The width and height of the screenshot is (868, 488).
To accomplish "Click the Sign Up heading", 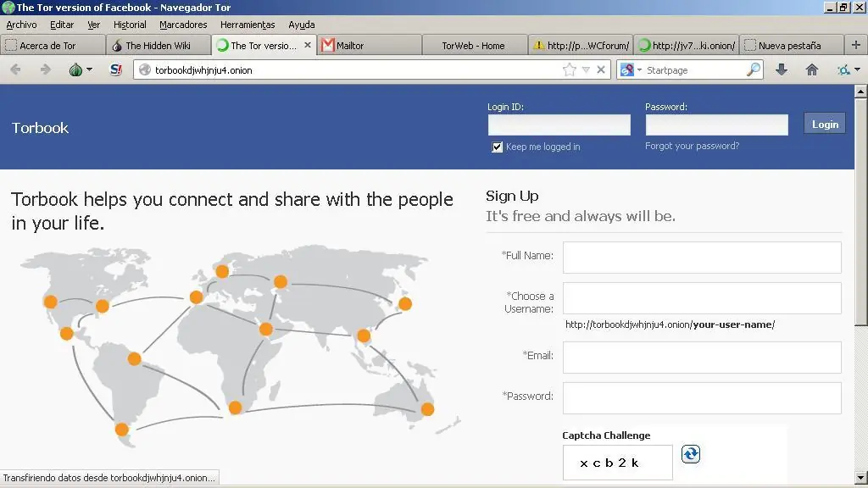I will pos(512,196).
